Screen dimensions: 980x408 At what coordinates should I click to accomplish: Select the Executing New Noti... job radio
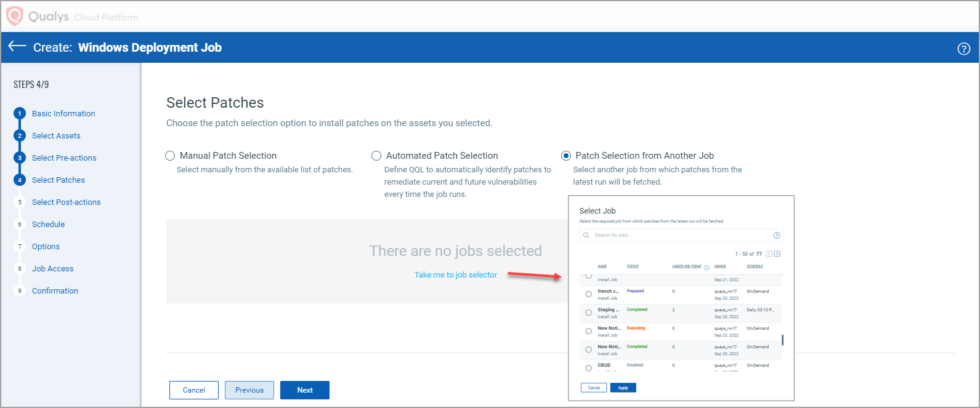click(x=588, y=331)
